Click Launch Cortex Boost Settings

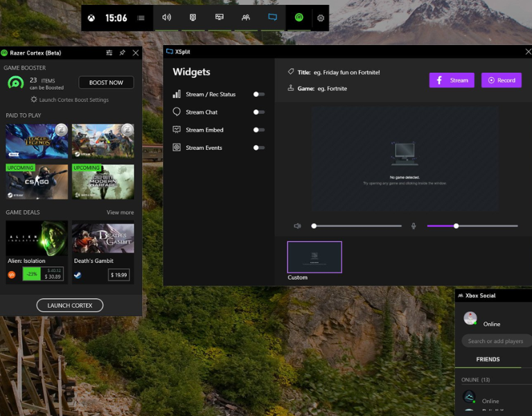click(70, 100)
